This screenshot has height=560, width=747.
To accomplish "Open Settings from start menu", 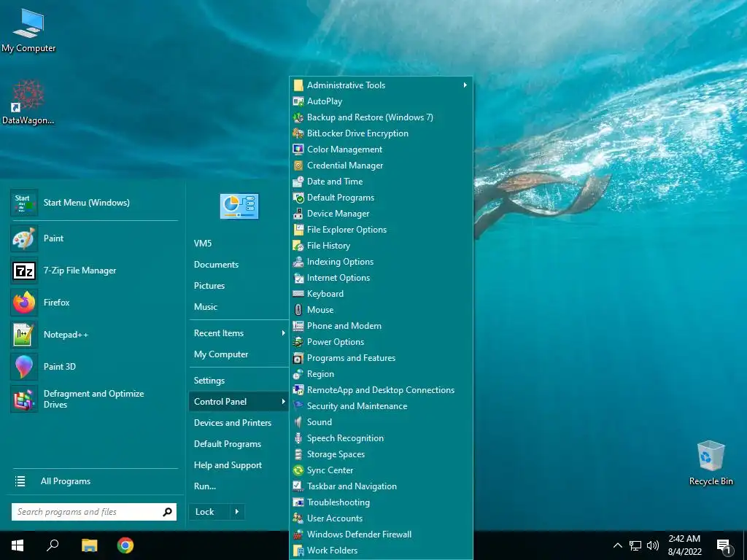I will (x=239, y=381).
